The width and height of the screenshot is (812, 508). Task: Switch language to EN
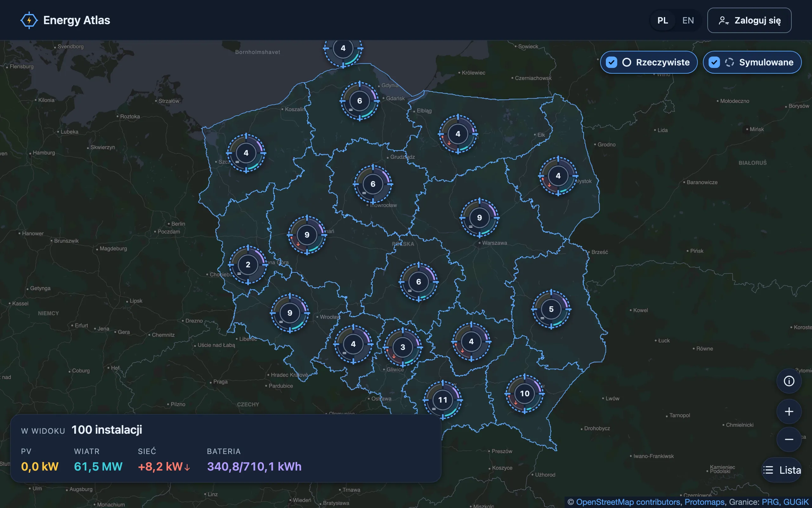point(688,21)
